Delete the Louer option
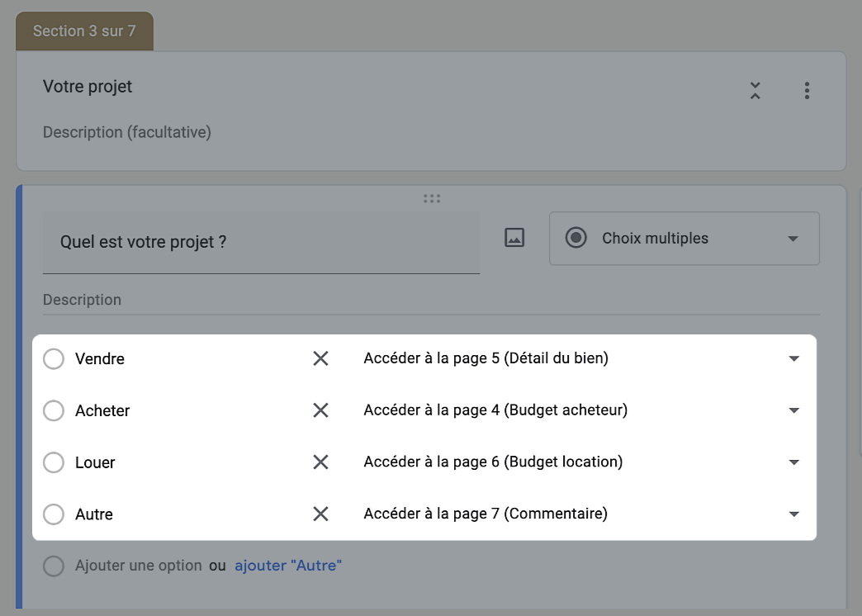The width and height of the screenshot is (862, 616). coord(320,462)
